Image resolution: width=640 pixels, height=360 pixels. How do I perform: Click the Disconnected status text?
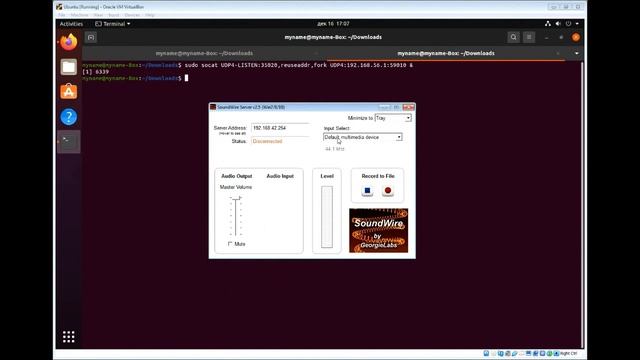(267, 141)
